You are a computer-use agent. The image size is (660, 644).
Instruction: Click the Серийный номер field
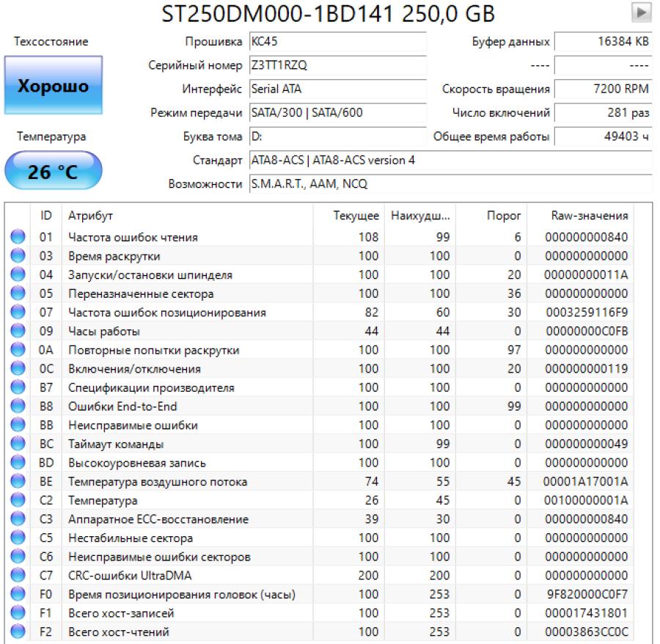tap(337, 66)
